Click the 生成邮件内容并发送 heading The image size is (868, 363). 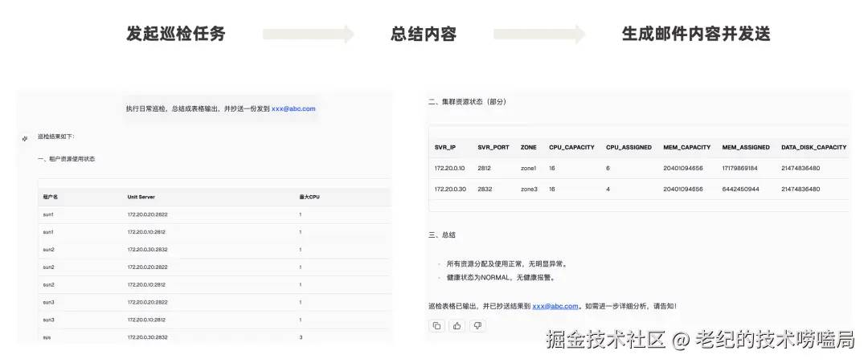tap(696, 34)
